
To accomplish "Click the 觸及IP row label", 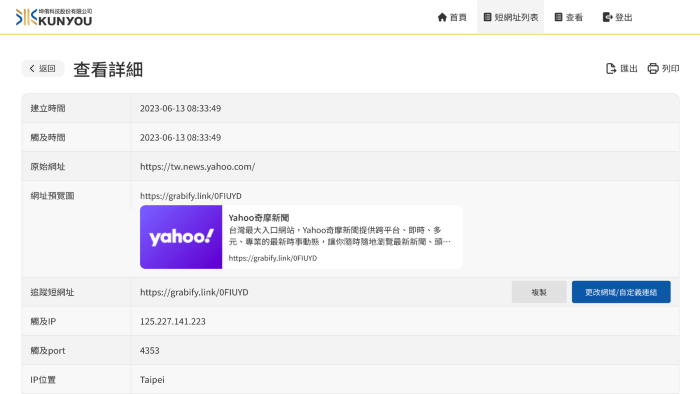I will pos(43,321).
